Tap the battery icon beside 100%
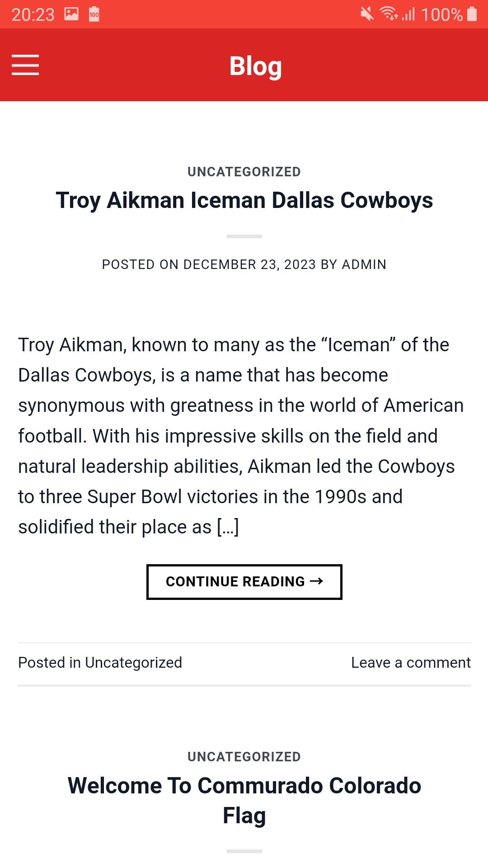This screenshot has height=868, width=488. [472, 14]
